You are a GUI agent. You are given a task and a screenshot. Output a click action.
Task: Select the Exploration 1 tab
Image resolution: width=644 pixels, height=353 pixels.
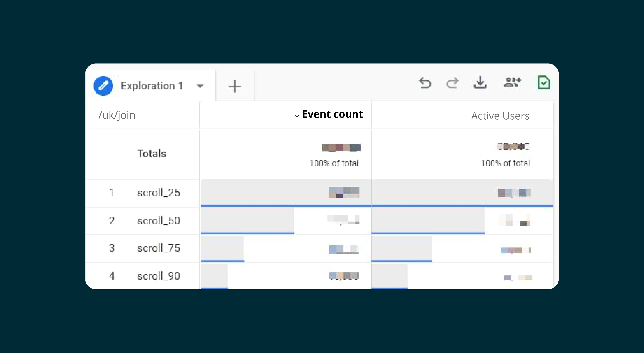tap(152, 86)
